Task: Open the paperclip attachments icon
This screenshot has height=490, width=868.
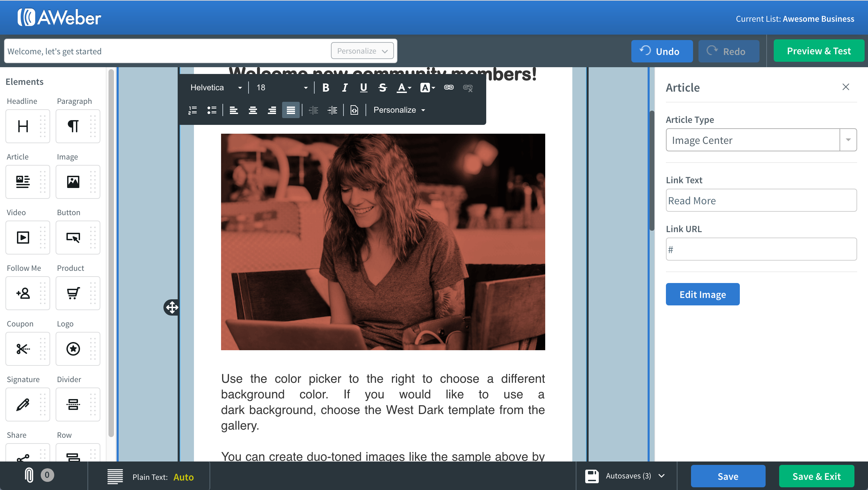Action: point(29,475)
